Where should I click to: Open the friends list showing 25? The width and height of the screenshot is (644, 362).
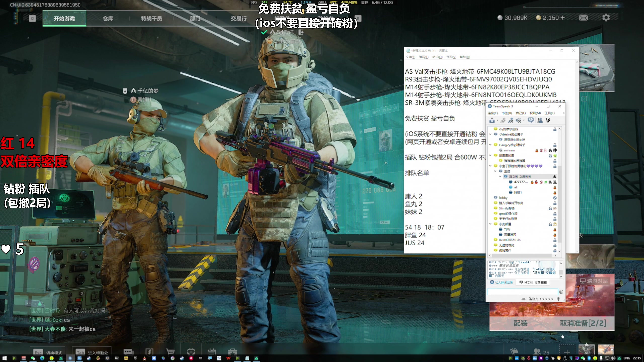pyautogui.click(x=541, y=352)
